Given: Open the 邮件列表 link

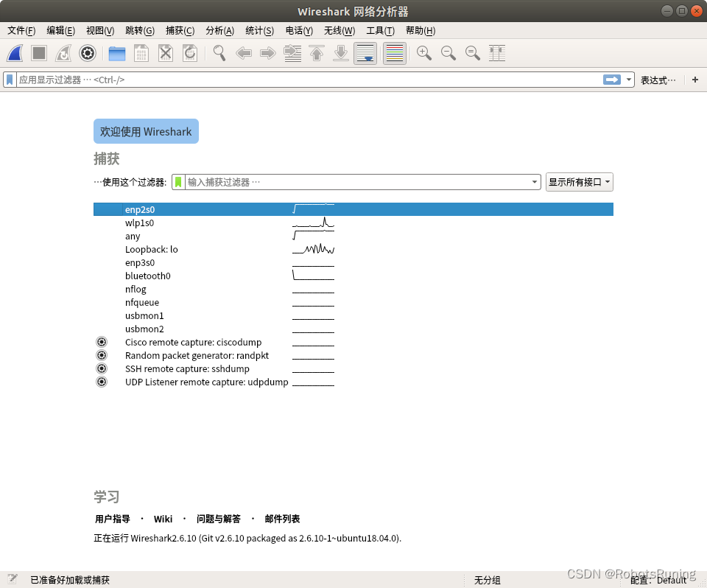Looking at the screenshot, I should [282, 519].
